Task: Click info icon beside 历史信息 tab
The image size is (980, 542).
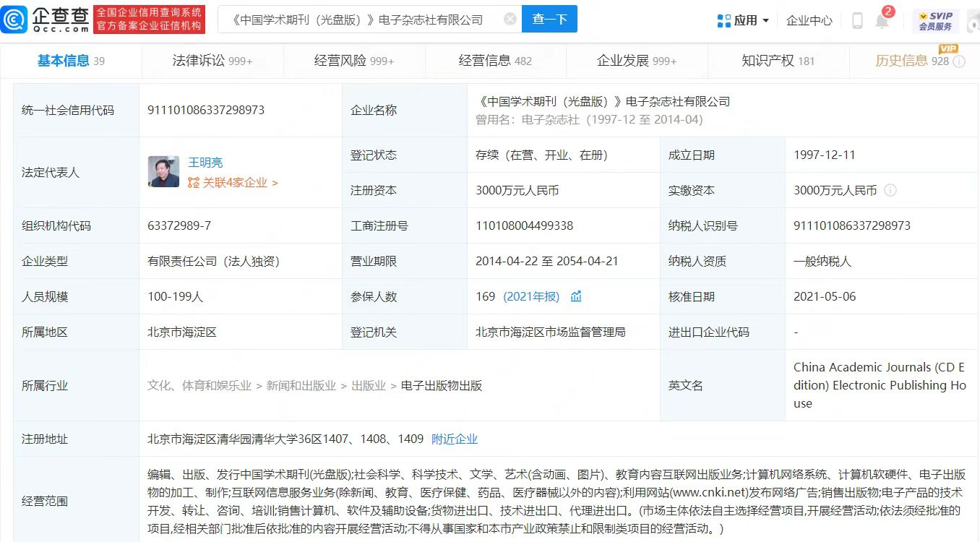Action: [x=959, y=62]
